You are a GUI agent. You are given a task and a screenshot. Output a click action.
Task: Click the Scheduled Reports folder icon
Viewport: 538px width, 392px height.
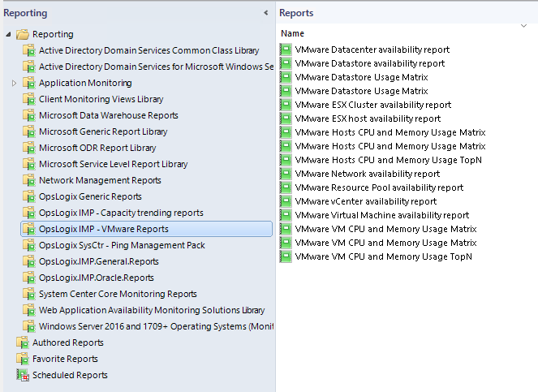tap(23, 375)
